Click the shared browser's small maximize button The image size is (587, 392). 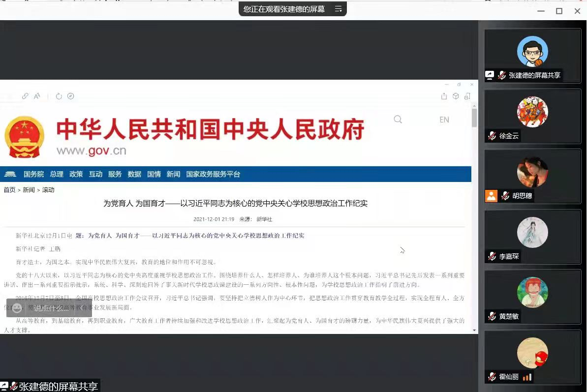(459, 85)
